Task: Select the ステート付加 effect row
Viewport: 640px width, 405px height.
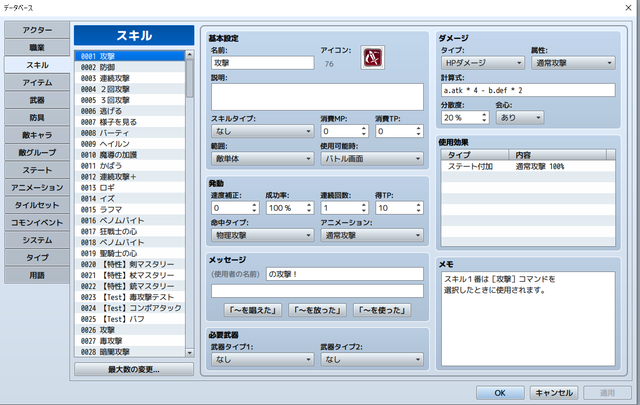Action: (x=528, y=167)
